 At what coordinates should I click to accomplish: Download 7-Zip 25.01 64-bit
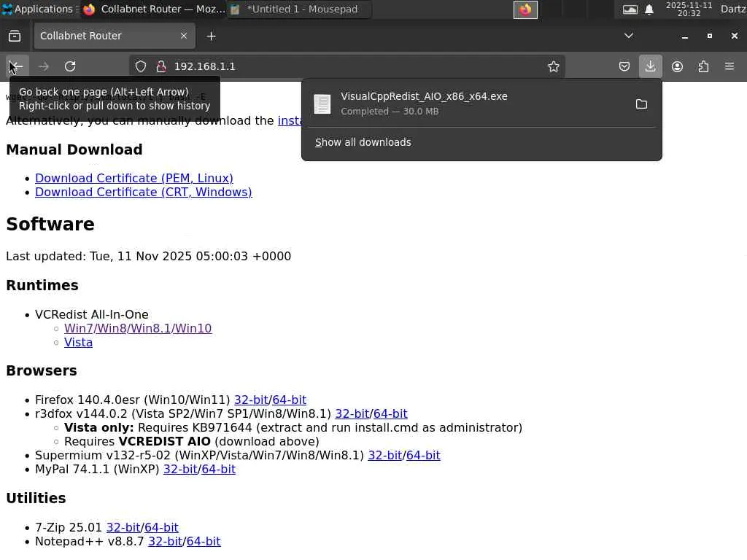(161, 528)
